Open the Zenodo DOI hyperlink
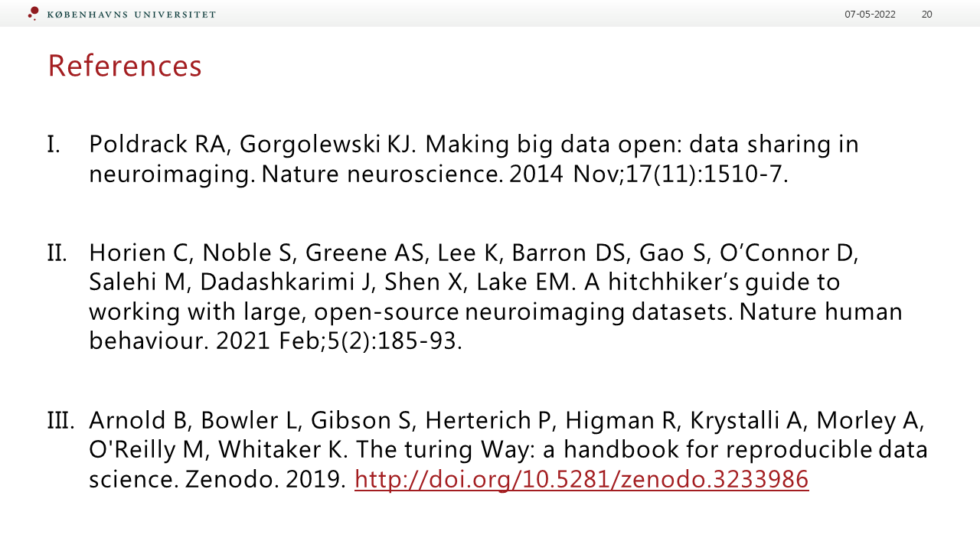The width and height of the screenshot is (980, 551). point(581,480)
